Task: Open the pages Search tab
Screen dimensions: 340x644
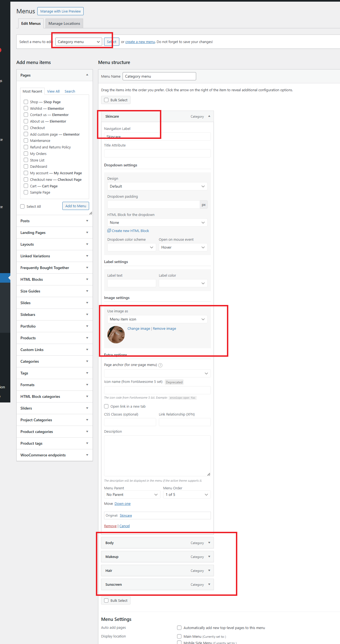Action: pos(70,91)
